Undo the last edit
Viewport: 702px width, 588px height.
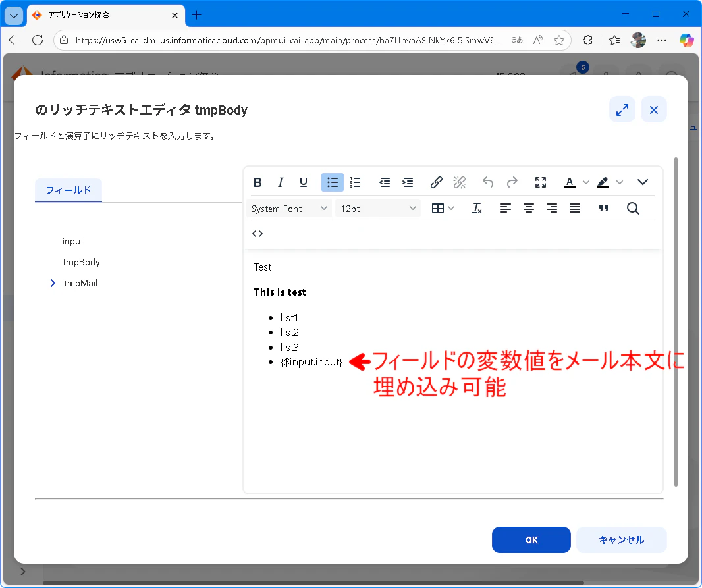click(x=488, y=182)
